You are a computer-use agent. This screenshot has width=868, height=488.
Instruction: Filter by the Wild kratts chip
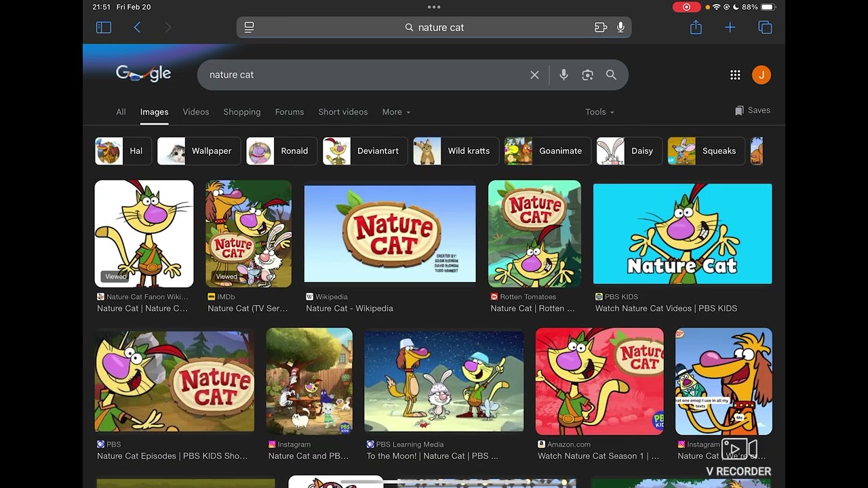(x=456, y=151)
